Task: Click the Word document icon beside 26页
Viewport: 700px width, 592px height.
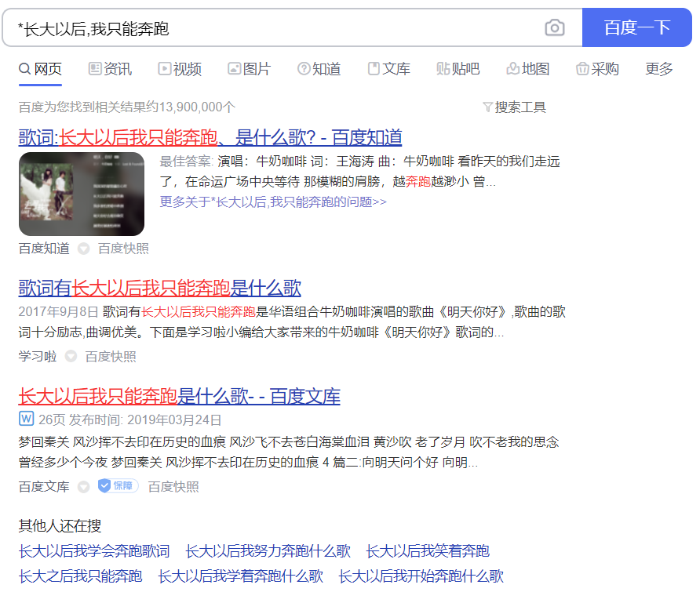Action: pos(27,419)
